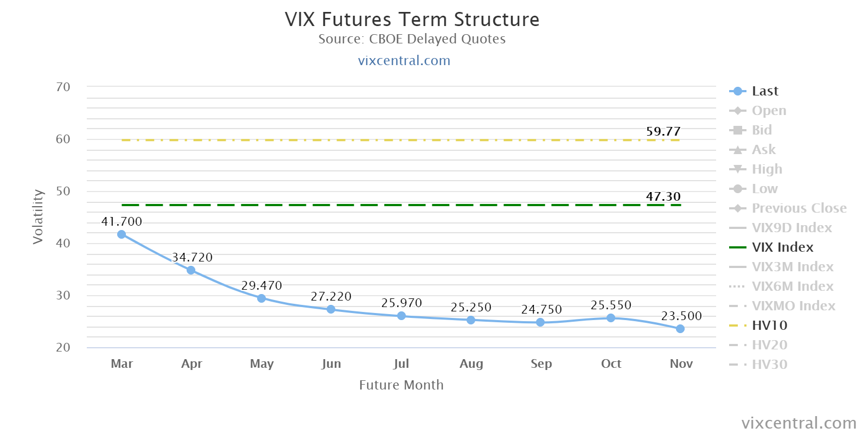Enable the HV20 legend item
The width and height of the screenshot is (868, 434).
pyautogui.click(x=769, y=345)
